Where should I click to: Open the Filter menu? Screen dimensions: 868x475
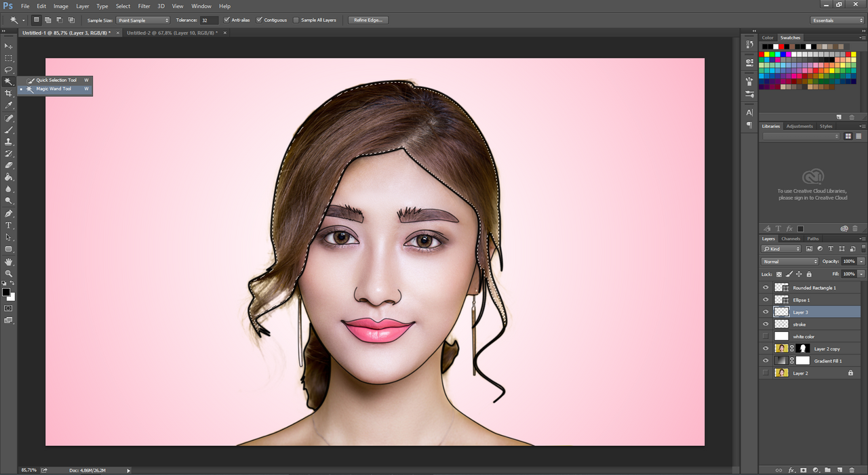144,6
